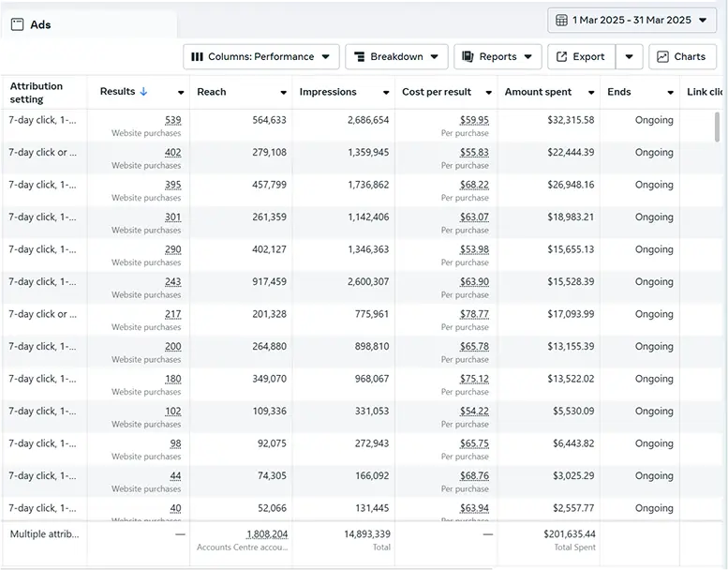Click the columns icon beside Performance

coord(197,56)
